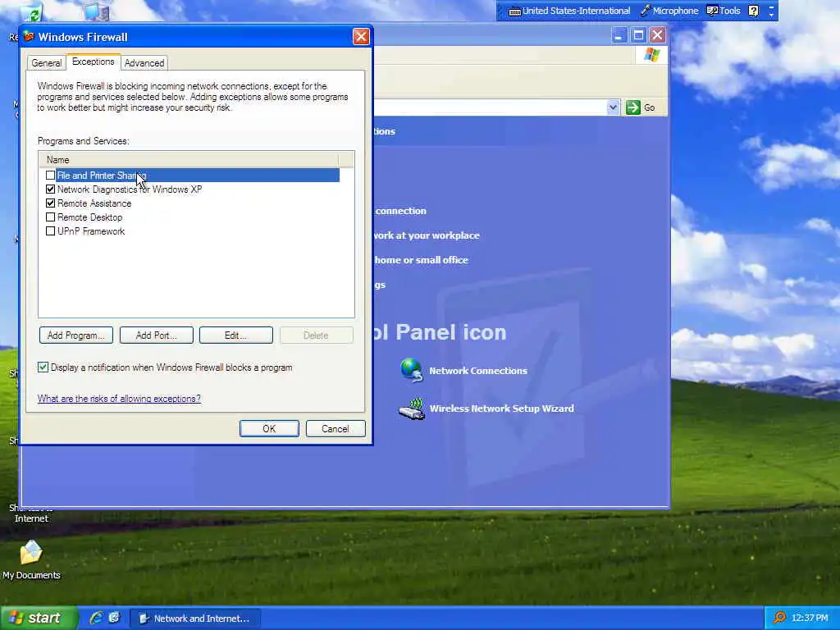Select the Remote Desktop list entry text
The width and height of the screenshot is (840, 630).
coord(90,217)
